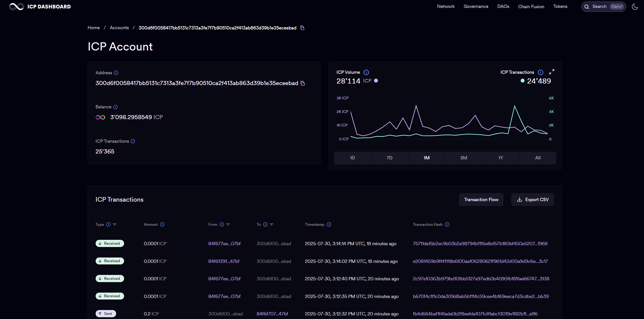Select the 7D chart range
644x319 pixels.
pos(389,158)
